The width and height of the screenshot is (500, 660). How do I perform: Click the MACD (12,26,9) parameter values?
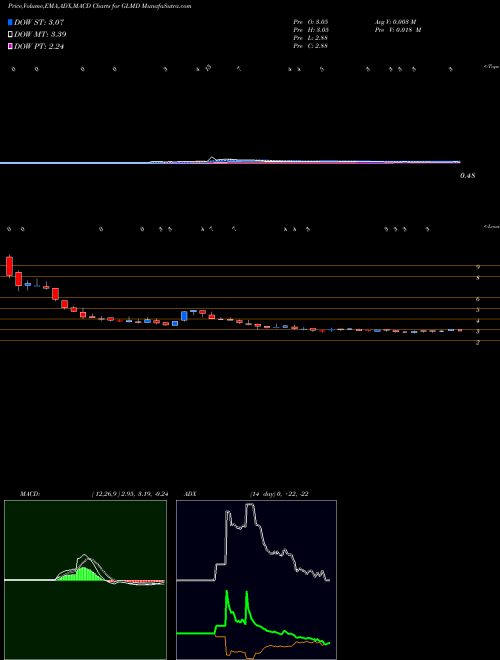point(130,494)
